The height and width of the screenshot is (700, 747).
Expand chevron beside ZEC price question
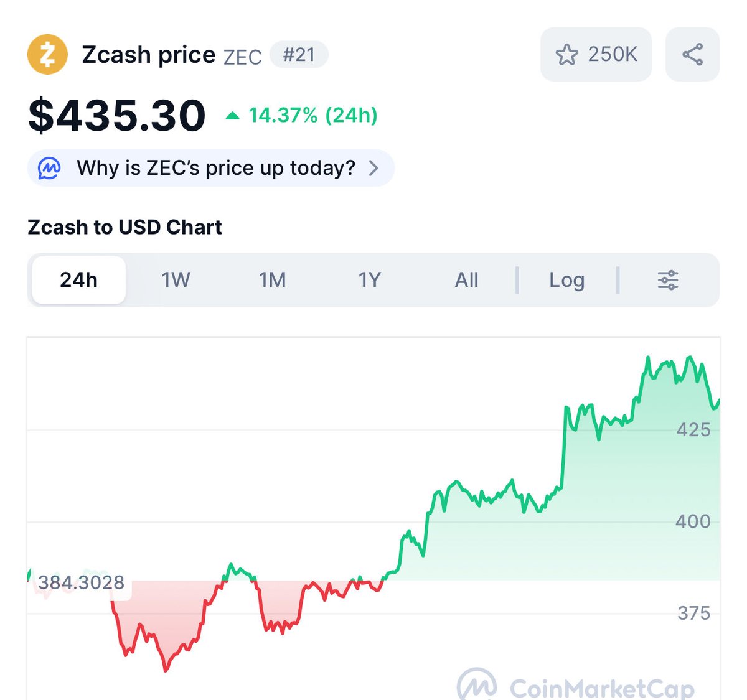coord(374,168)
